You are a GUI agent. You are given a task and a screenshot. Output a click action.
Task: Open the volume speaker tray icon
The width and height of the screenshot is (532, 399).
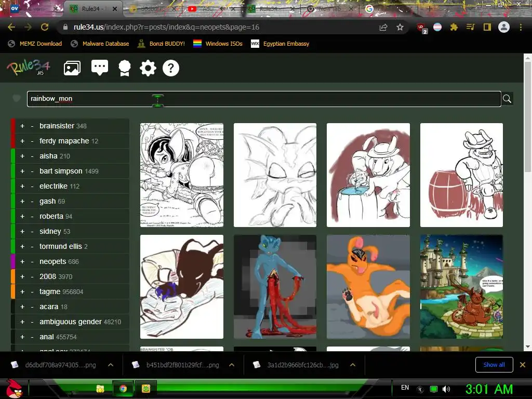[446, 389]
